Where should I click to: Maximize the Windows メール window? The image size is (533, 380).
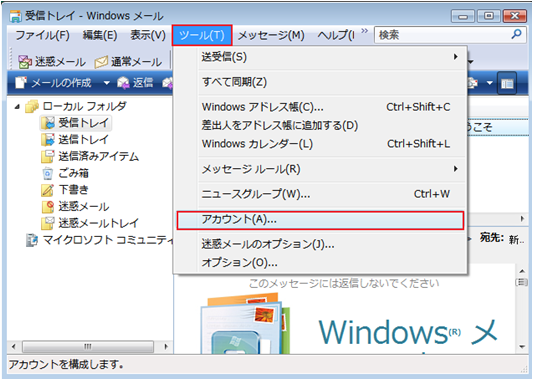[488, 16]
